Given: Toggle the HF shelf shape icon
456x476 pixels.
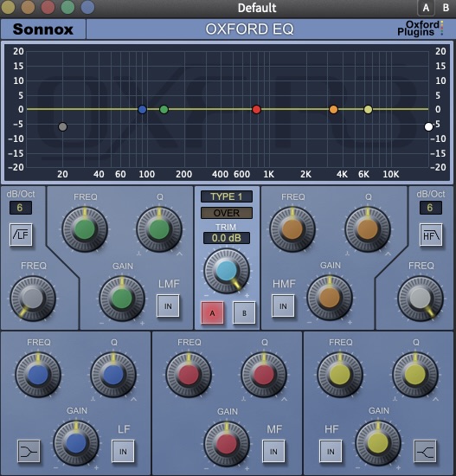Looking at the screenshot, I should (425, 451).
